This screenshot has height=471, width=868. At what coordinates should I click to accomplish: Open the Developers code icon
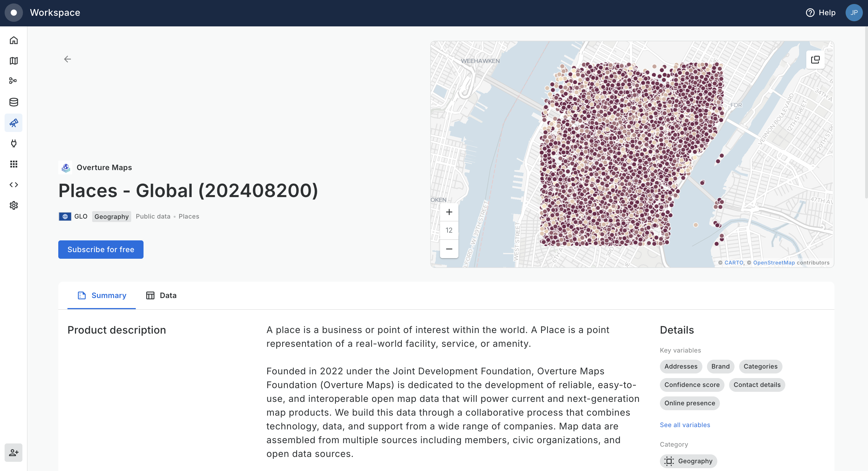click(13, 185)
